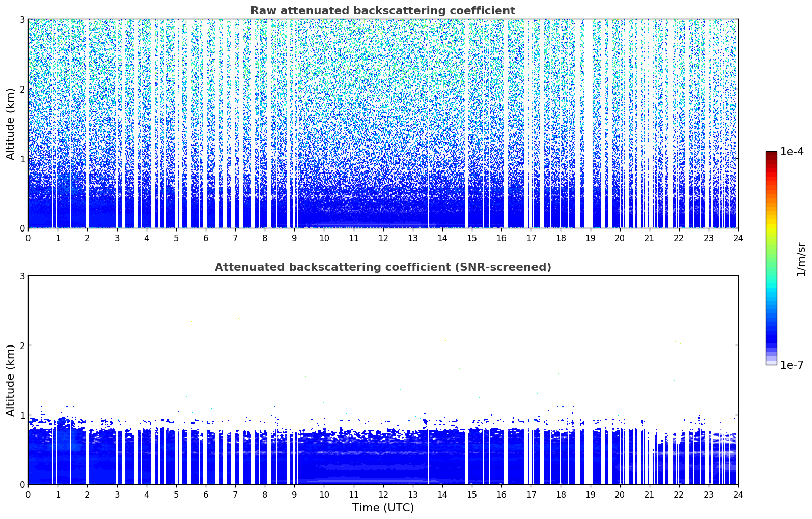Select the colorbar minimum label "1e-7"

pos(792,365)
